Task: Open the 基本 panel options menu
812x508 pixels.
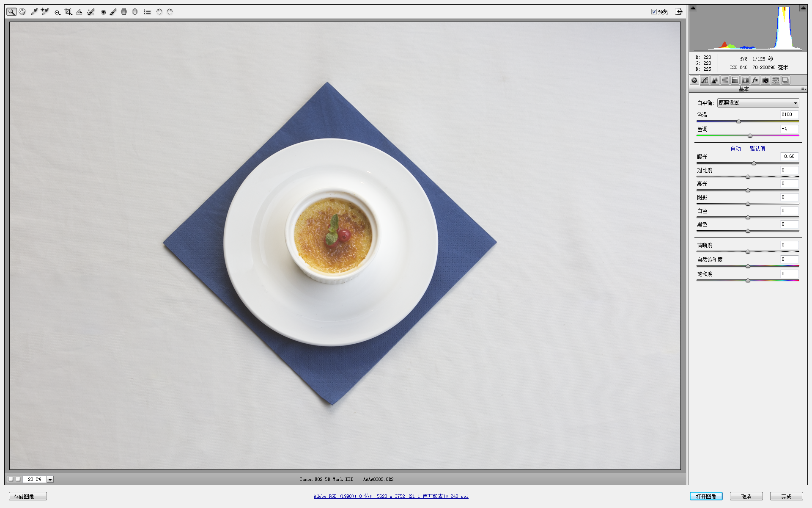Action: (x=803, y=89)
